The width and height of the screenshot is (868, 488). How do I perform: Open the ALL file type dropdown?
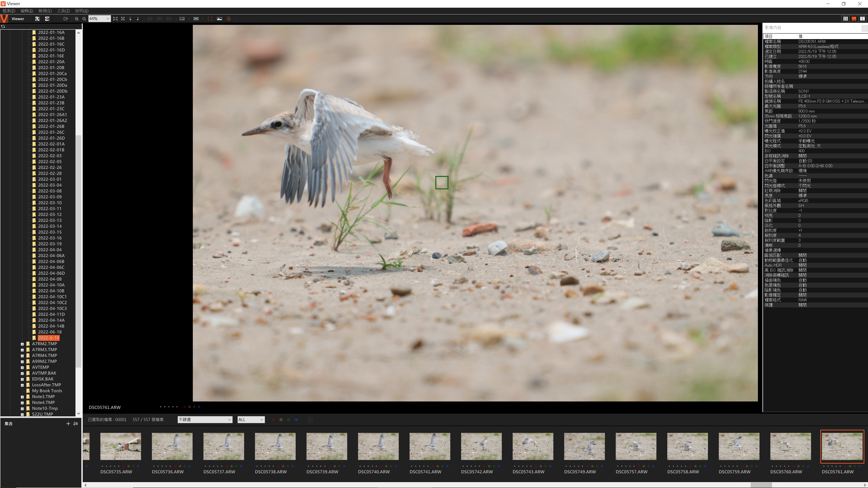[x=251, y=420]
